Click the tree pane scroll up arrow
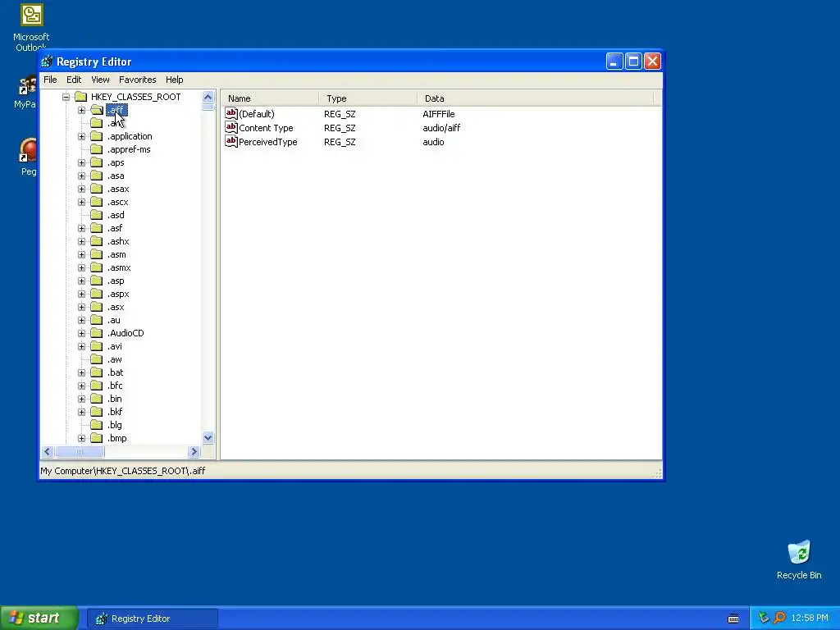This screenshot has width=840, height=630. coord(208,97)
